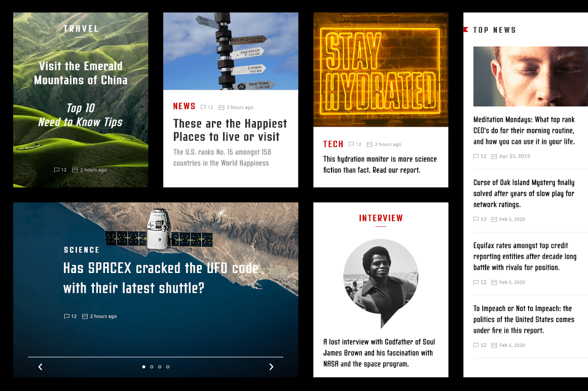The height and width of the screenshot is (391, 588).
Task: Click the signpost photo thumbnail
Action: (231, 51)
